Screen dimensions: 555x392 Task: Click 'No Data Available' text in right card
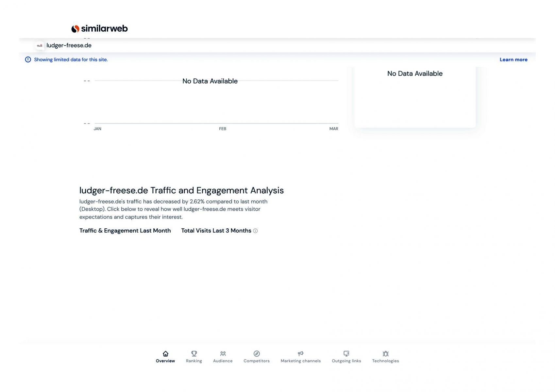tap(415, 73)
